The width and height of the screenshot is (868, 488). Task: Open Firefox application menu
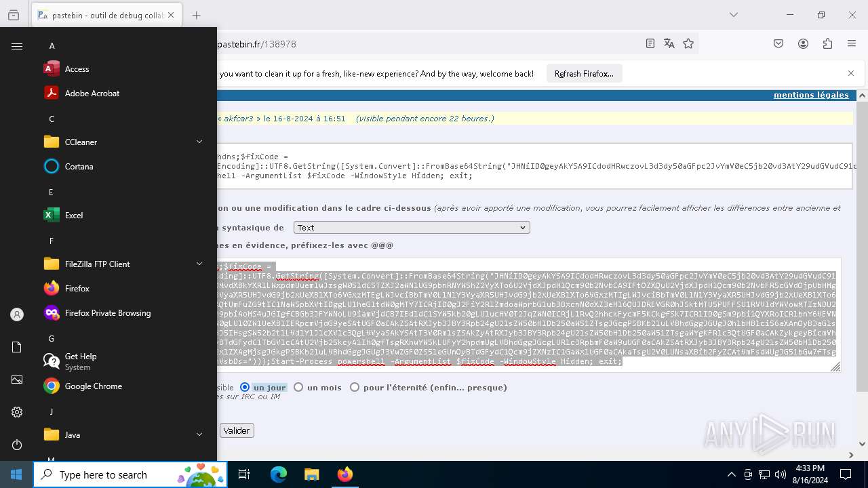[x=852, y=44]
